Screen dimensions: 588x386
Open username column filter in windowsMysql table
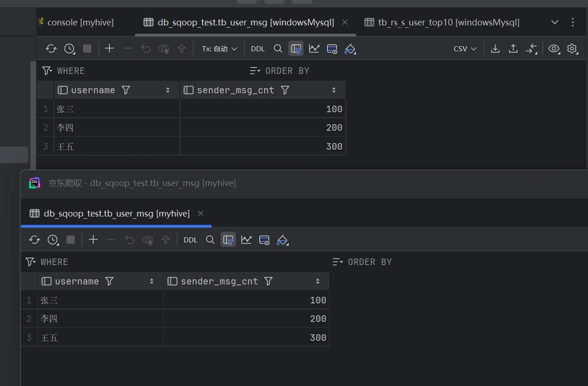tap(126, 90)
